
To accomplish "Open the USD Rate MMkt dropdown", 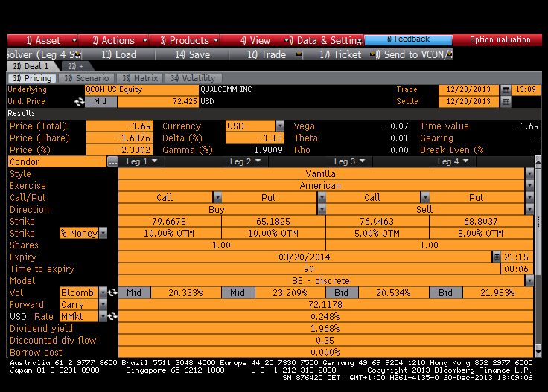I will coord(103,317).
